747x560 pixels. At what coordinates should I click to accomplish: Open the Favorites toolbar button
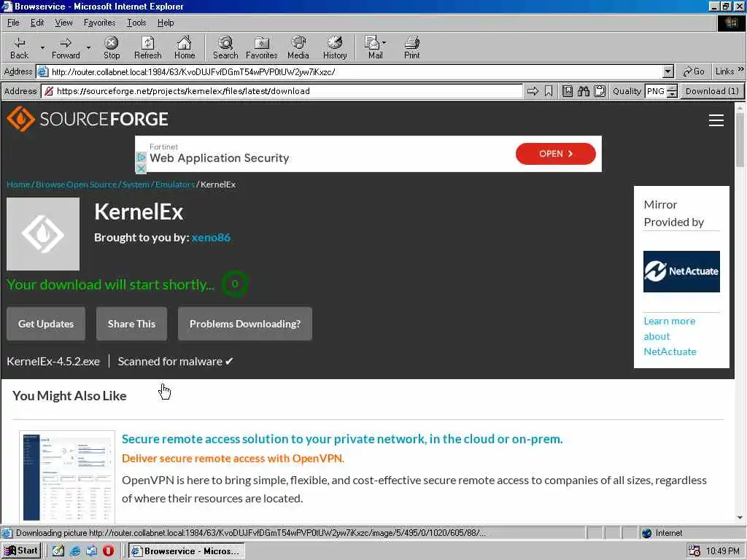coord(262,47)
